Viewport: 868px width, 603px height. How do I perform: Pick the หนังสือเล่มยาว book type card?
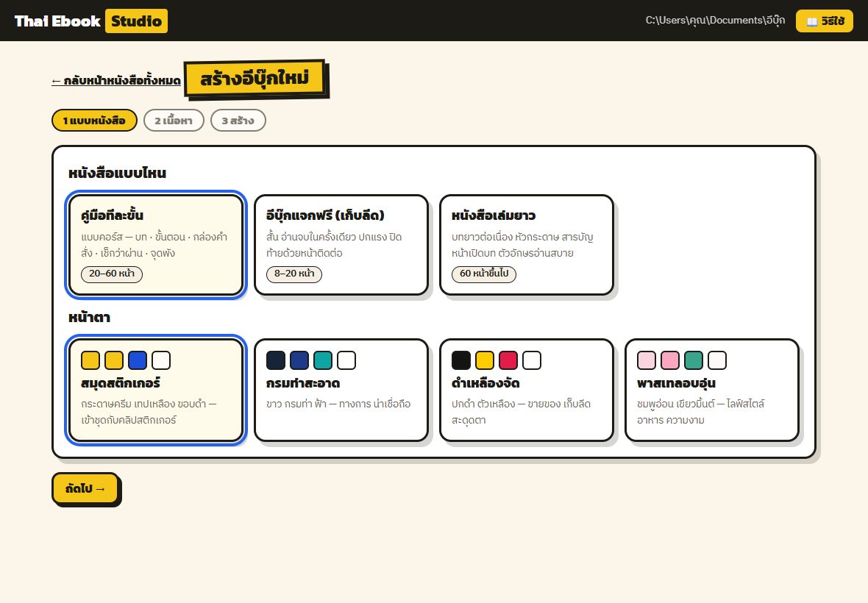pyautogui.click(x=527, y=245)
